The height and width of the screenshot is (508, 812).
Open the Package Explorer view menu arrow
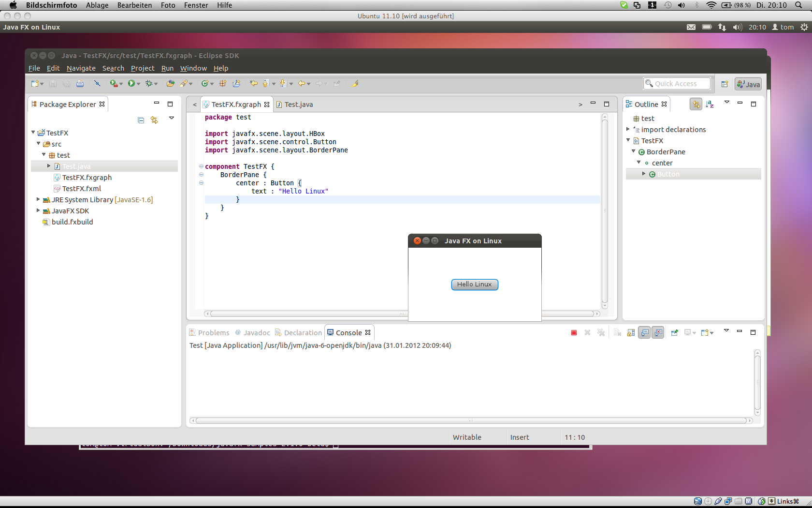pyautogui.click(x=171, y=118)
